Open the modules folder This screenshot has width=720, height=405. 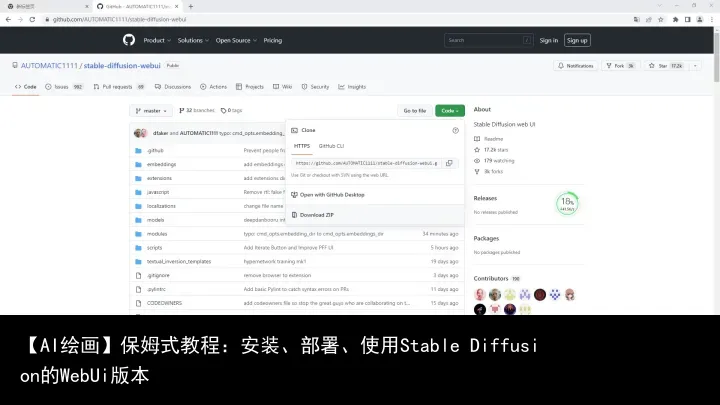[x=157, y=234]
